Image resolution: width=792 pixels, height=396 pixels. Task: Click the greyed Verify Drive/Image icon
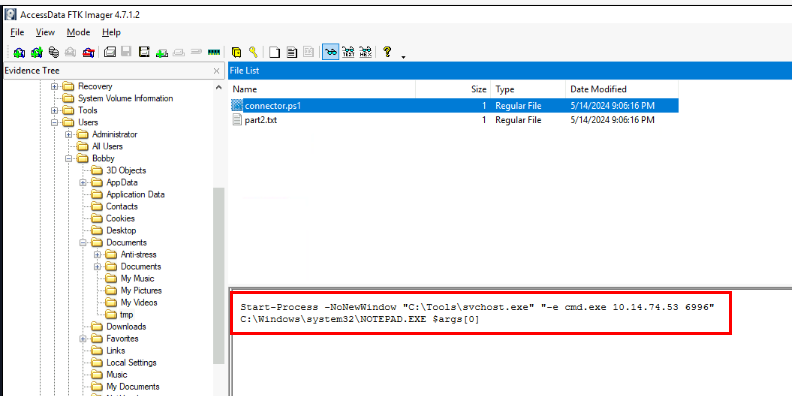(196, 52)
